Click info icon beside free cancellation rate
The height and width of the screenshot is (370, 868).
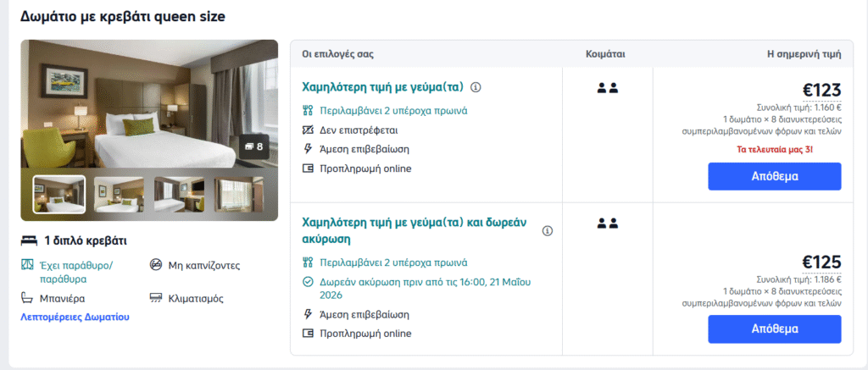coord(548,230)
